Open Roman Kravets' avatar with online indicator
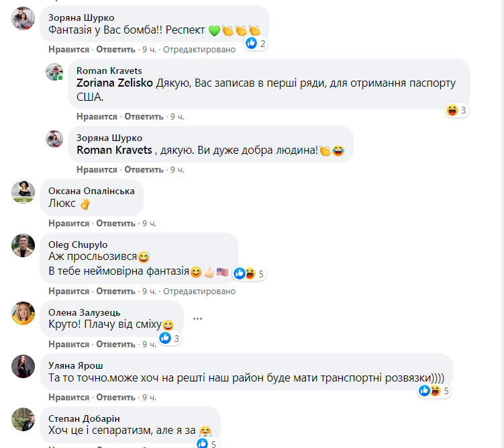This screenshot has width=504, height=448. click(54, 72)
